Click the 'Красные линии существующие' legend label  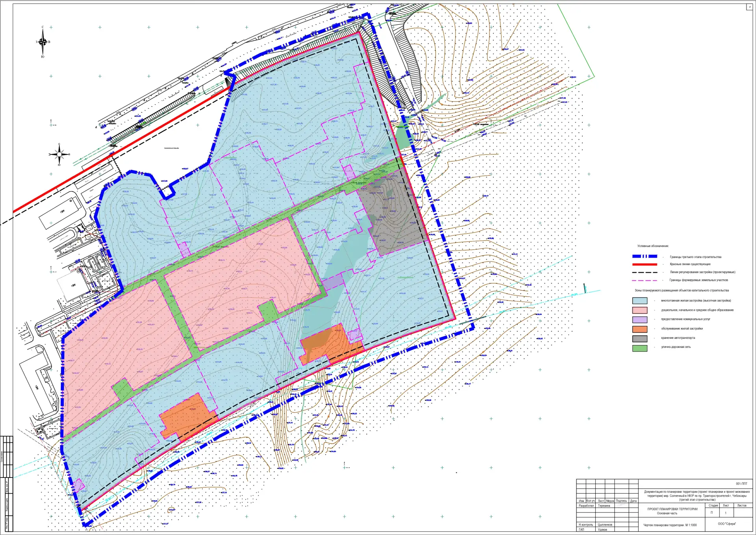click(x=690, y=264)
